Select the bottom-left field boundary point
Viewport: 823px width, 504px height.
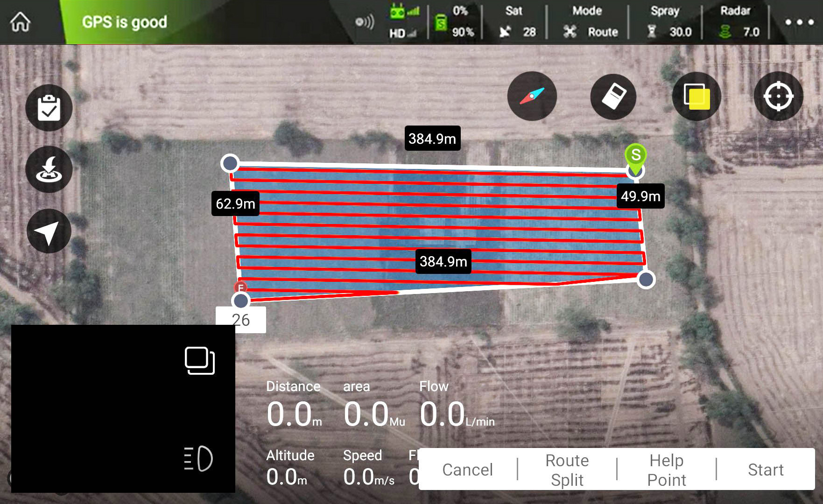coord(241,301)
